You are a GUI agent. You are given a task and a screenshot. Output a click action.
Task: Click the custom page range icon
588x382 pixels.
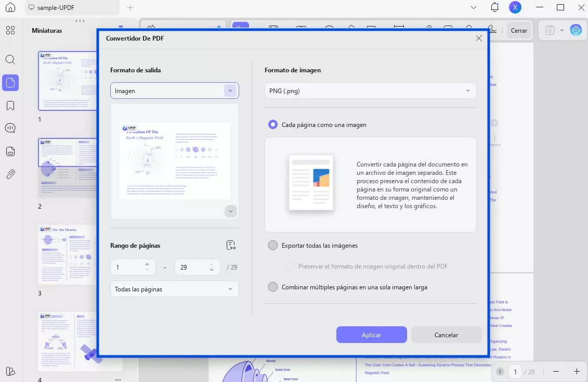point(231,246)
